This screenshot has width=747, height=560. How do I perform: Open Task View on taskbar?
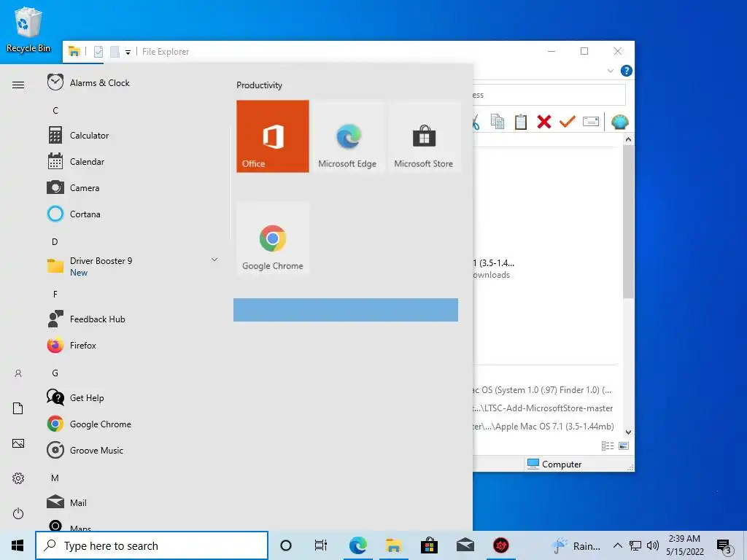tap(321, 545)
